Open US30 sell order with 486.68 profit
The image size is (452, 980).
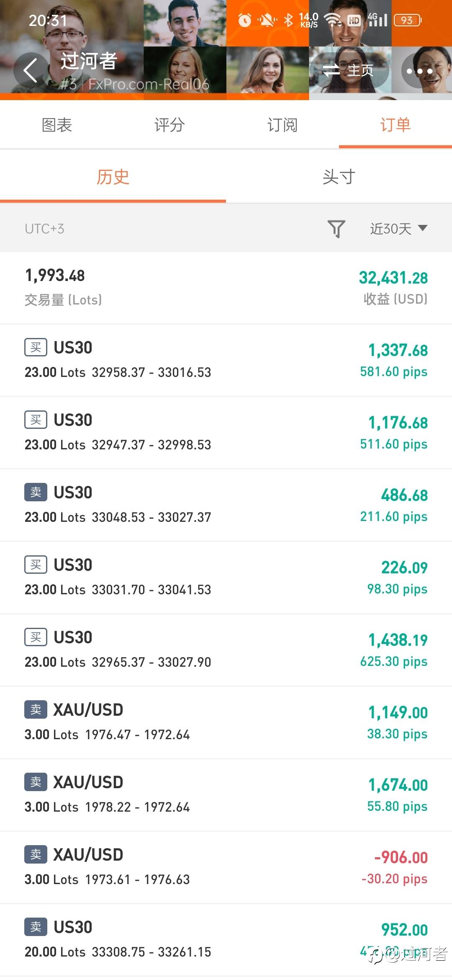tap(226, 505)
